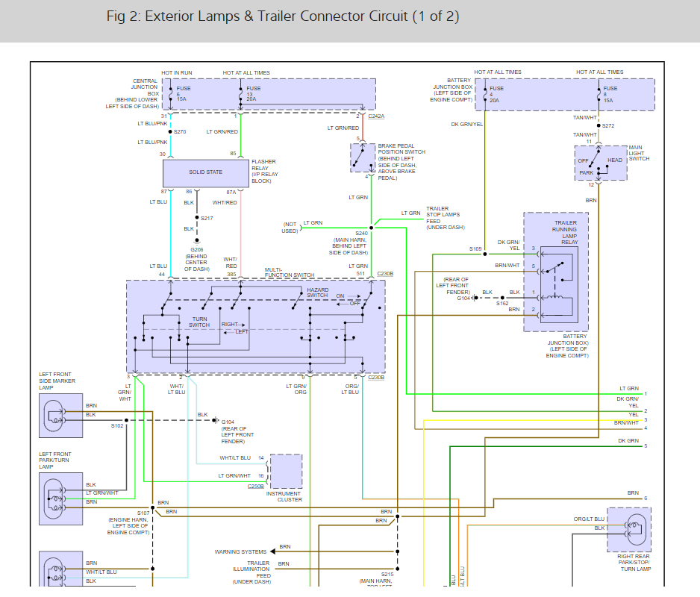Click the C250B connector label

click(x=255, y=487)
